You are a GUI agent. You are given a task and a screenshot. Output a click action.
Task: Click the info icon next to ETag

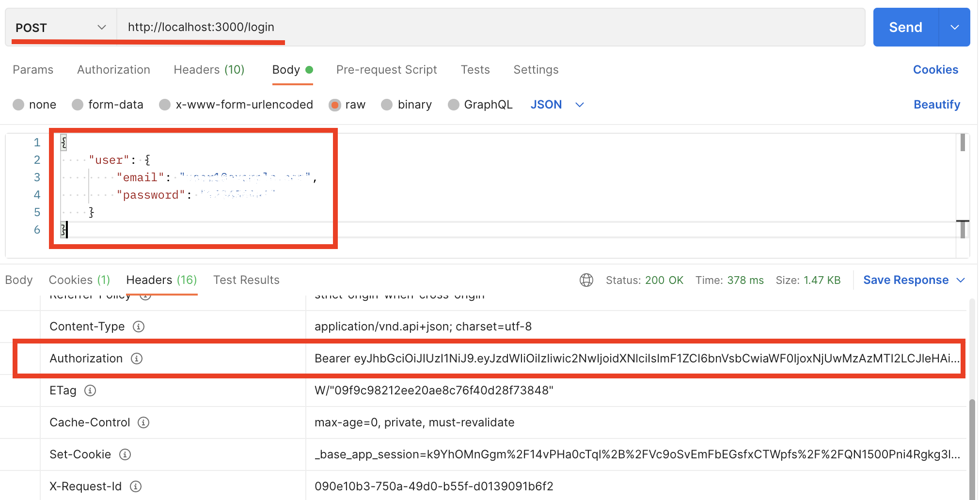coord(90,391)
